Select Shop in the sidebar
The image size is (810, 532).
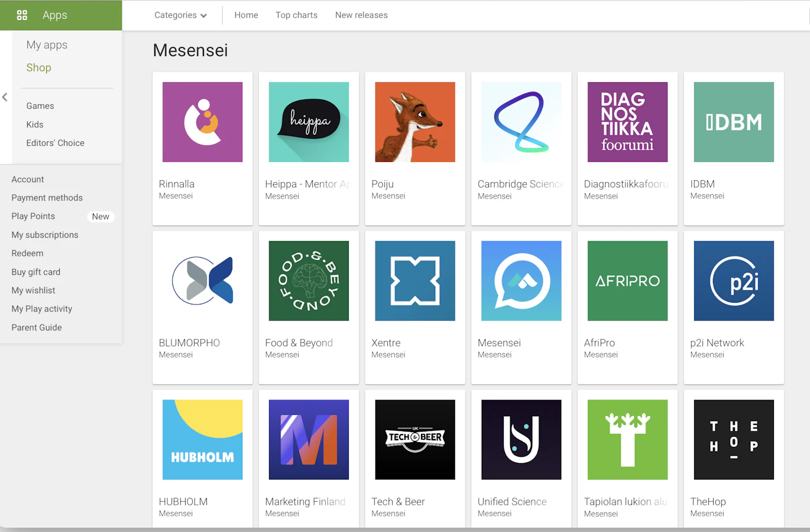tap(38, 67)
